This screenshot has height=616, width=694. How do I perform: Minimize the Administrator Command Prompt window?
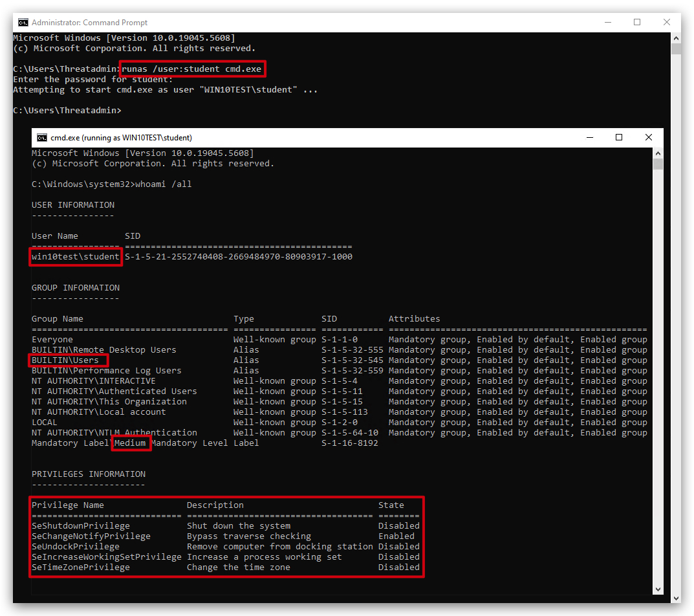click(x=608, y=22)
